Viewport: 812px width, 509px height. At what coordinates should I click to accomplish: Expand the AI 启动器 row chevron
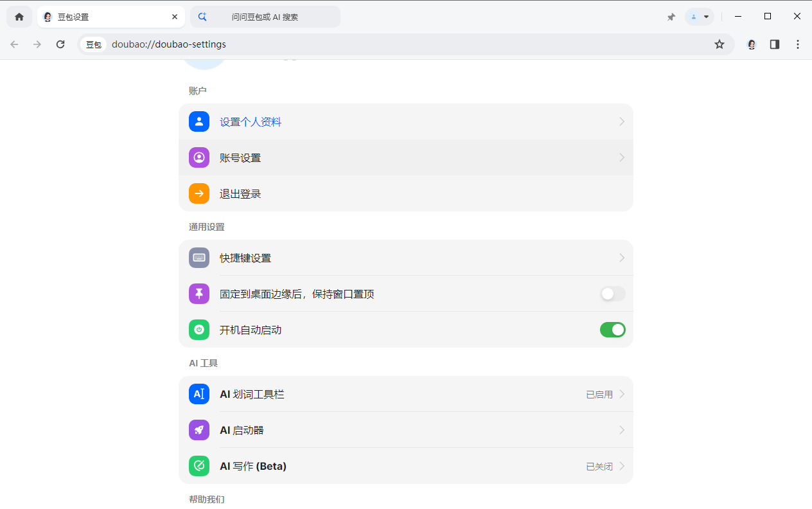click(x=621, y=429)
